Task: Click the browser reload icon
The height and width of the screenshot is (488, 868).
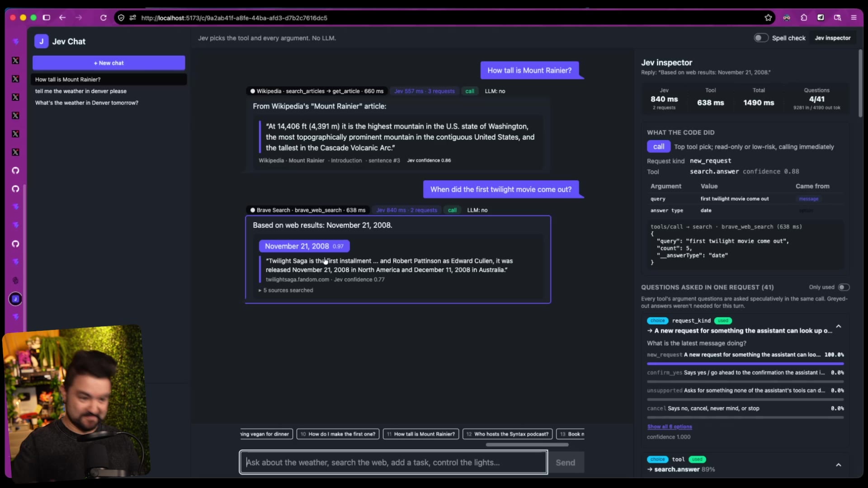Action: (103, 18)
